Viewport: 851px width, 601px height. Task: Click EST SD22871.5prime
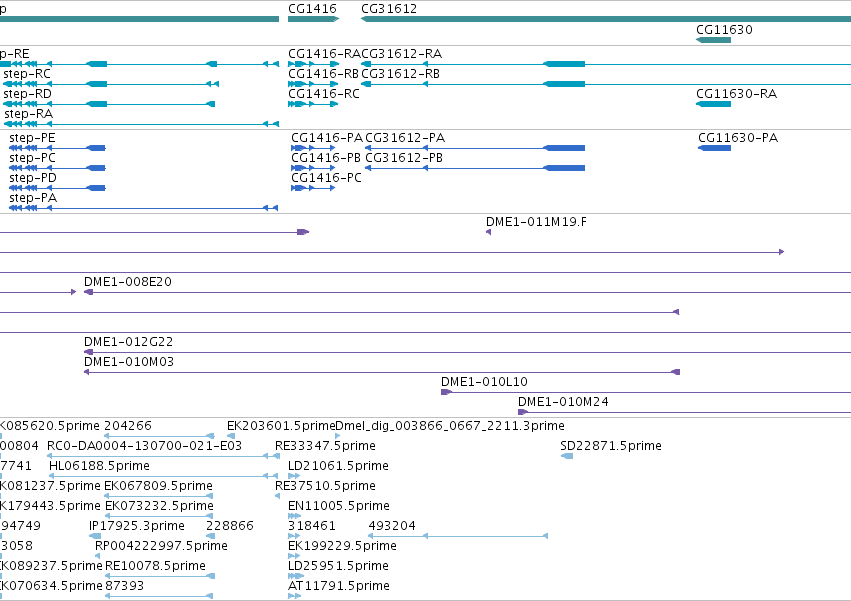tap(611, 446)
